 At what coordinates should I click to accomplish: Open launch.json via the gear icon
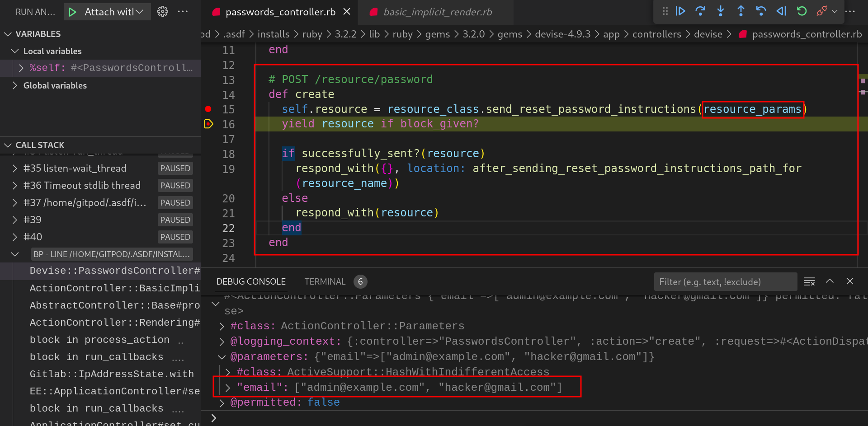point(162,12)
